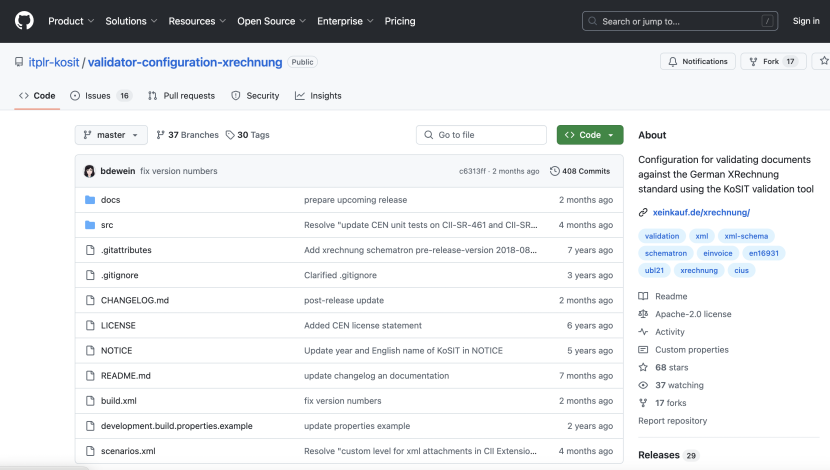Screen dimensions: 830x470
Task: Open the Security tab
Action: 255,96
